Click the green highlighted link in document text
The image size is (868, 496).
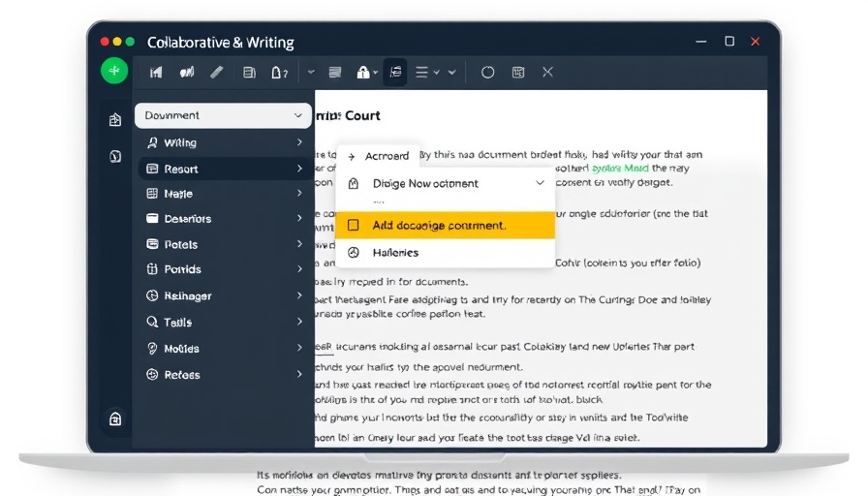pyautogui.click(x=620, y=169)
